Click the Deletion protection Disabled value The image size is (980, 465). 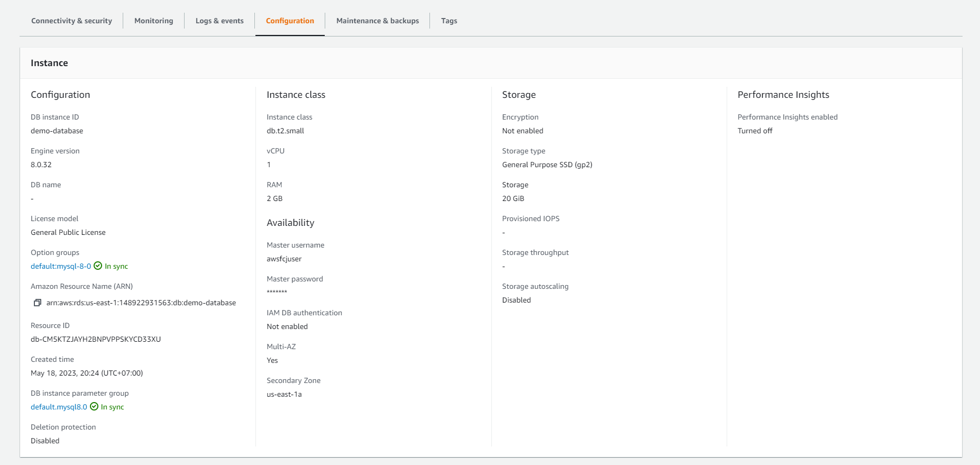pos(45,441)
